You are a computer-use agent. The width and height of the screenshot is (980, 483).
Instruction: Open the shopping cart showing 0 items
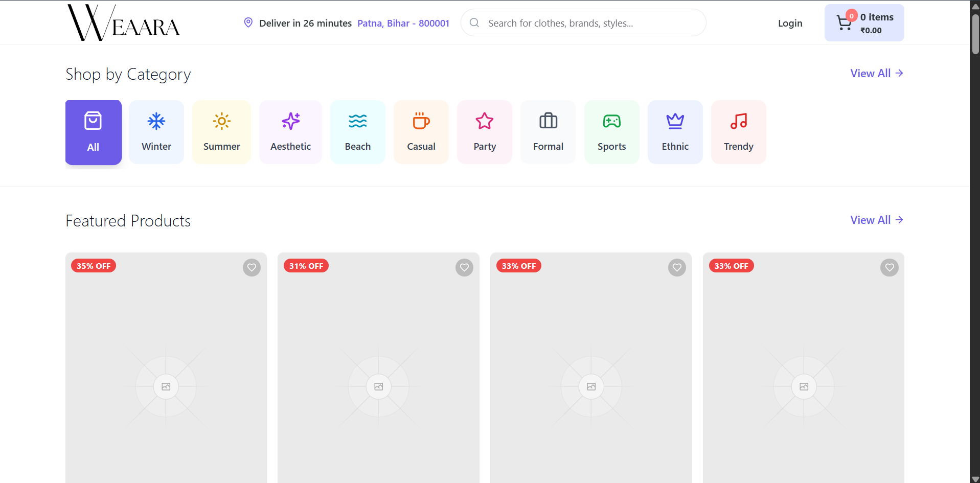(864, 22)
